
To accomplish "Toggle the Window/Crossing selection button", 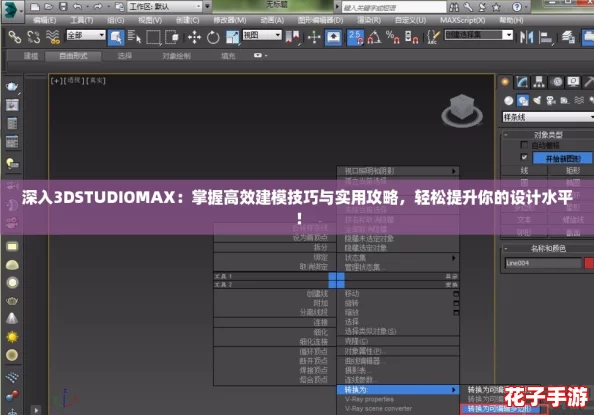I will 172,37.
